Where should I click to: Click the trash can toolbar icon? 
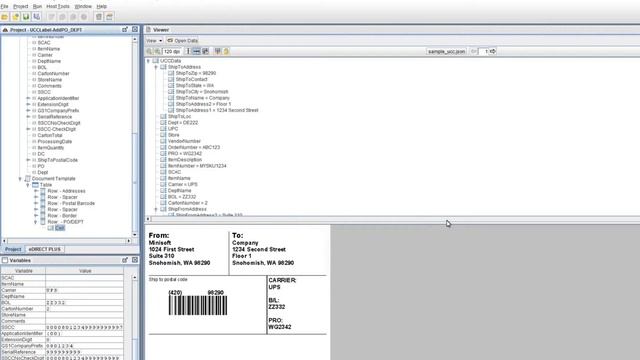pos(99,17)
